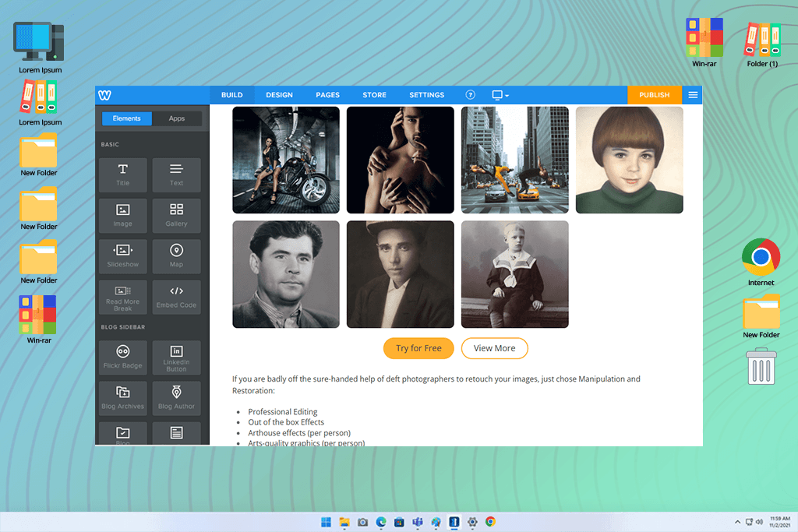The image size is (798, 532).
Task: Open the Internet Chrome desktop shortcut
Action: click(761, 262)
